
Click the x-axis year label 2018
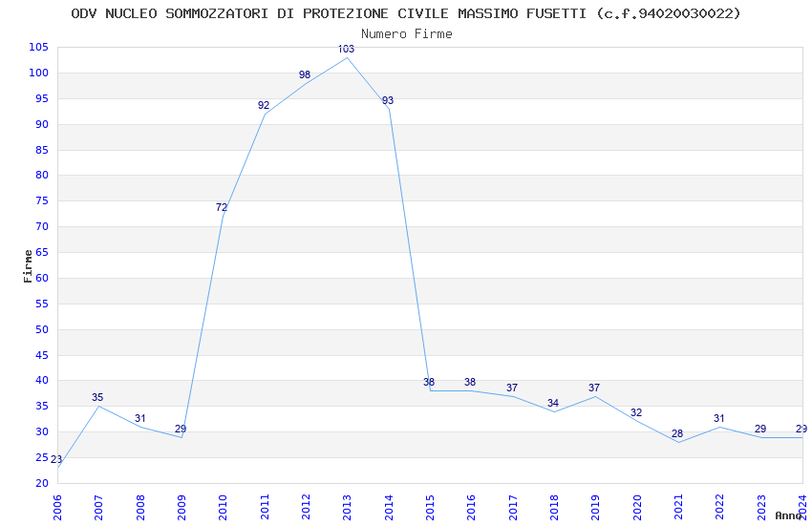tap(554, 508)
